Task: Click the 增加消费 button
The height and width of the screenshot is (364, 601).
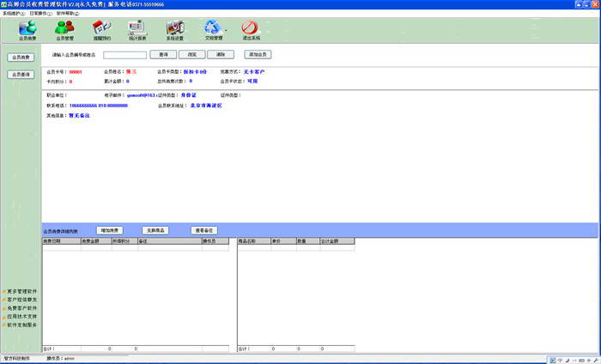Action: point(109,230)
